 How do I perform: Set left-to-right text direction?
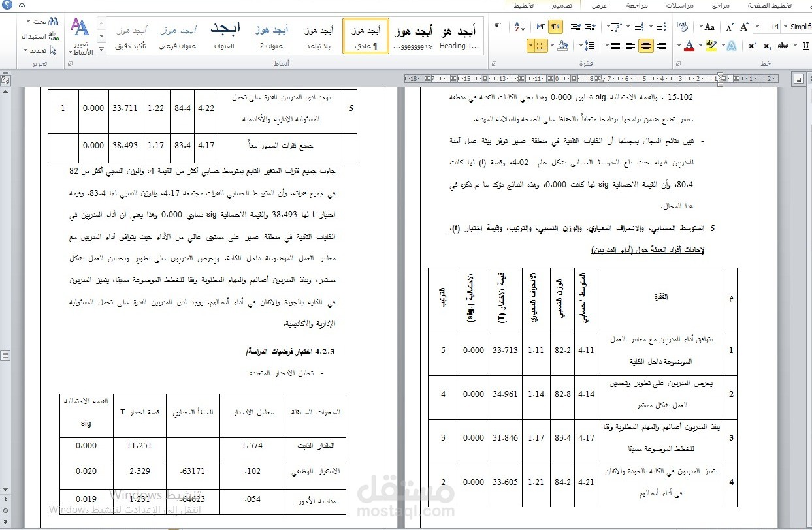[x=541, y=27]
